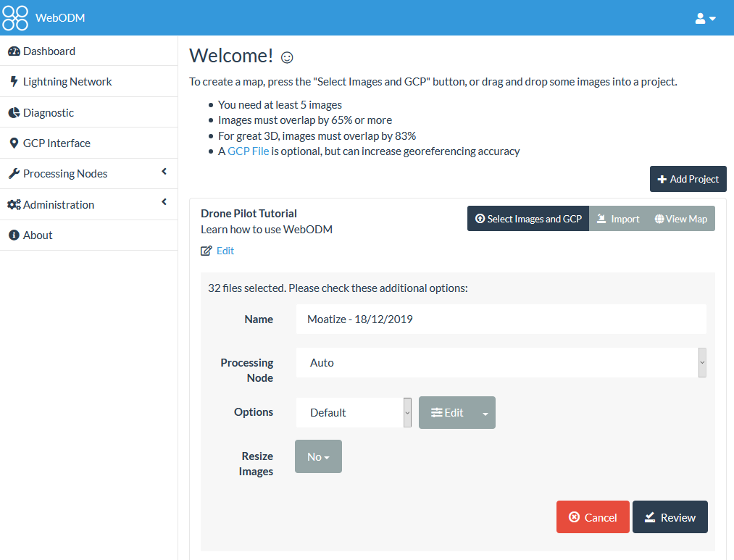Click the Lightning Network bolt icon
The image size is (734, 560).
click(14, 82)
